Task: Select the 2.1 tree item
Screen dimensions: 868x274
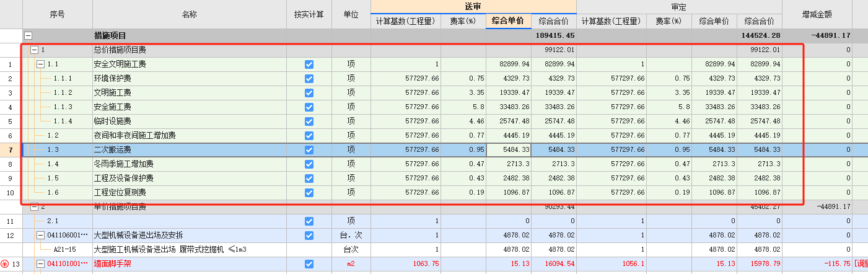Action: 54,221
